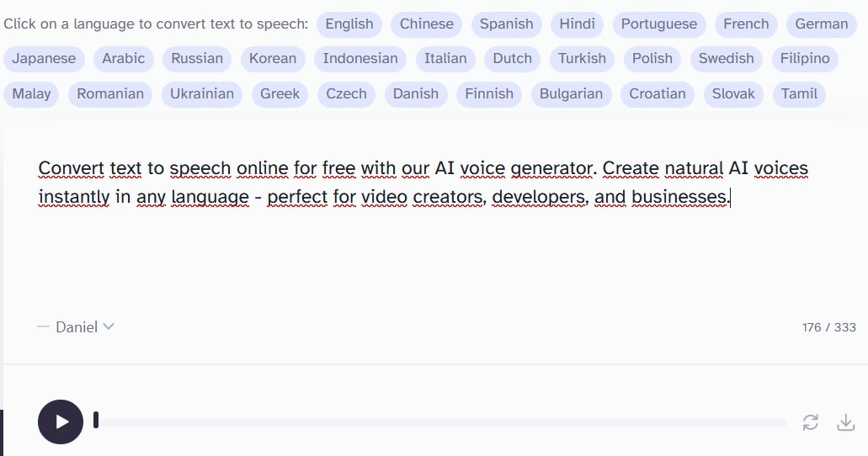
Task: Click the audio progress bar handle
Action: 96,420
